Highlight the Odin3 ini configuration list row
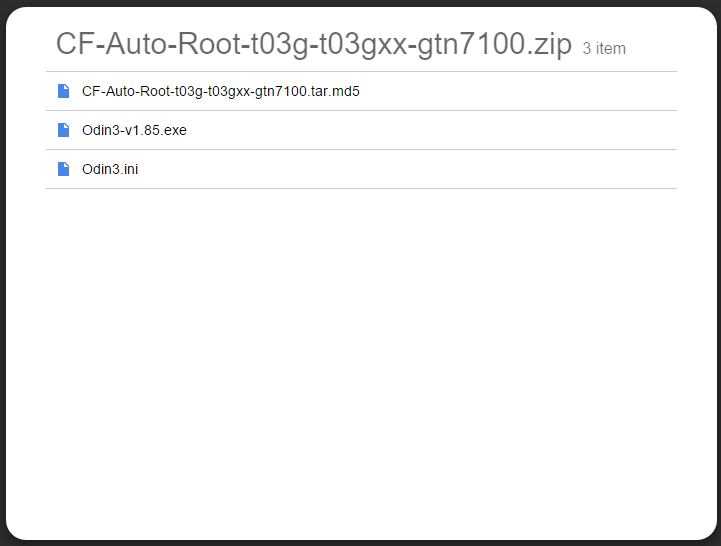Screen dimensions: 721x546 point(361,169)
